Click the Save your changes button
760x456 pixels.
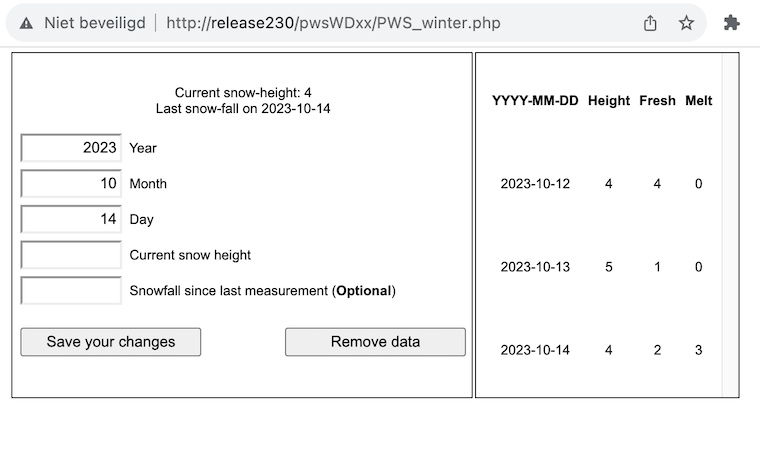[x=111, y=342]
